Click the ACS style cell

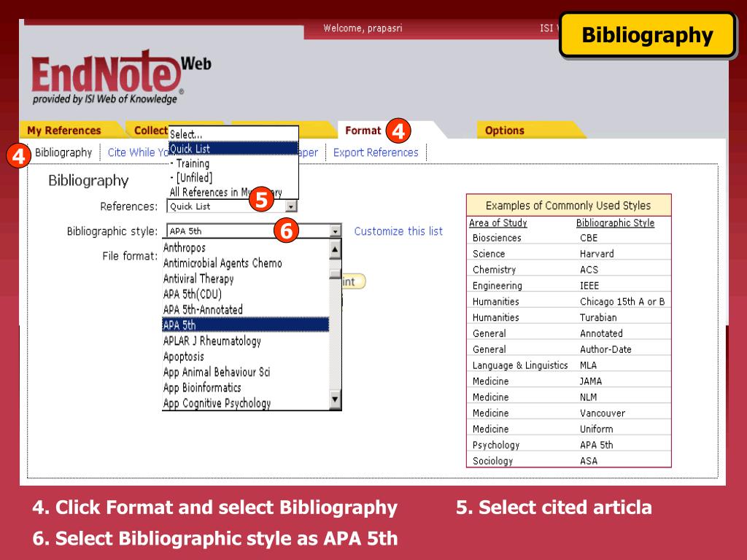click(x=589, y=270)
